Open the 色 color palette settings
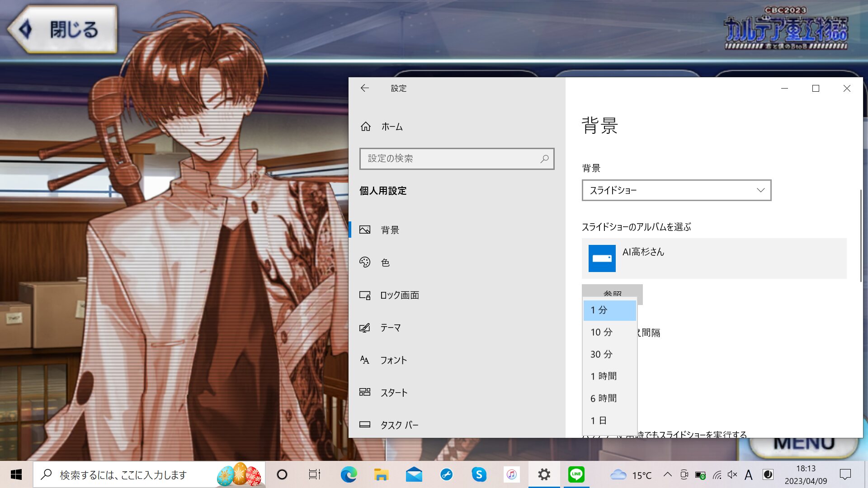Screen dimensions: 868x488 pyautogui.click(x=385, y=263)
